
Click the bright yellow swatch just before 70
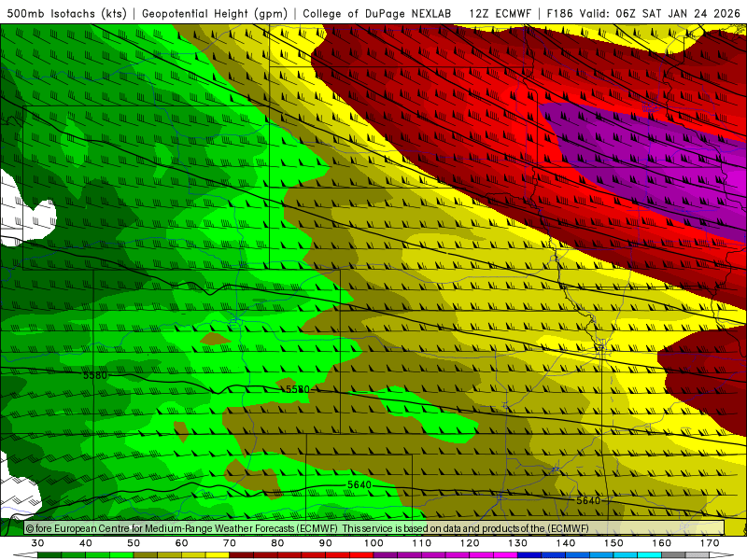[x=218, y=555]
